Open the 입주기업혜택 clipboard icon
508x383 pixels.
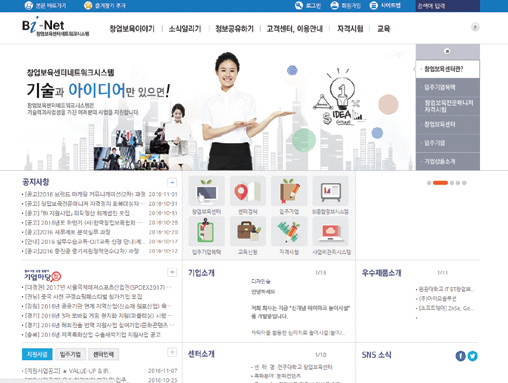(206, 232)
